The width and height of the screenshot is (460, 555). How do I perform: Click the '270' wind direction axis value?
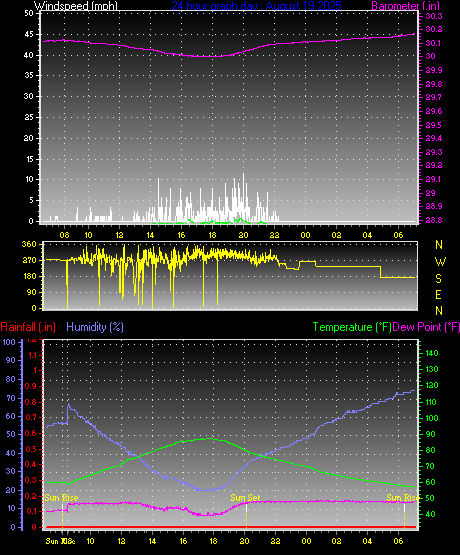(29, 260)
